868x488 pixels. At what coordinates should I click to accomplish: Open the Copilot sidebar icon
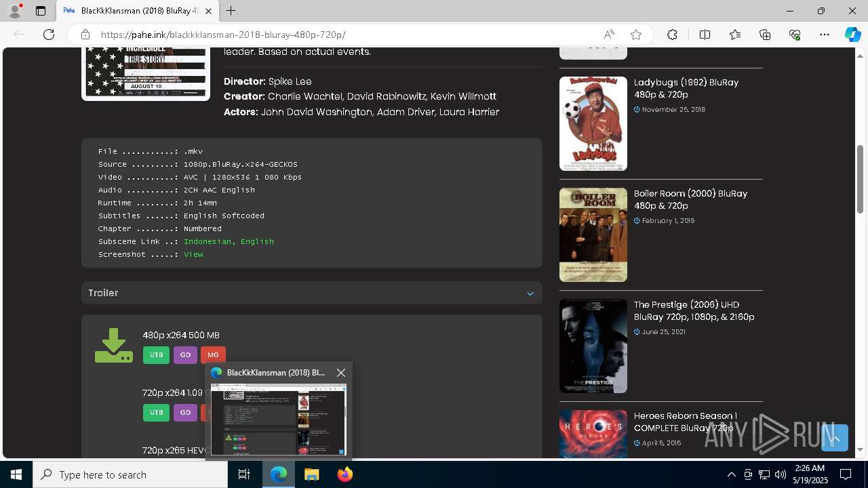tap(852, 35)
